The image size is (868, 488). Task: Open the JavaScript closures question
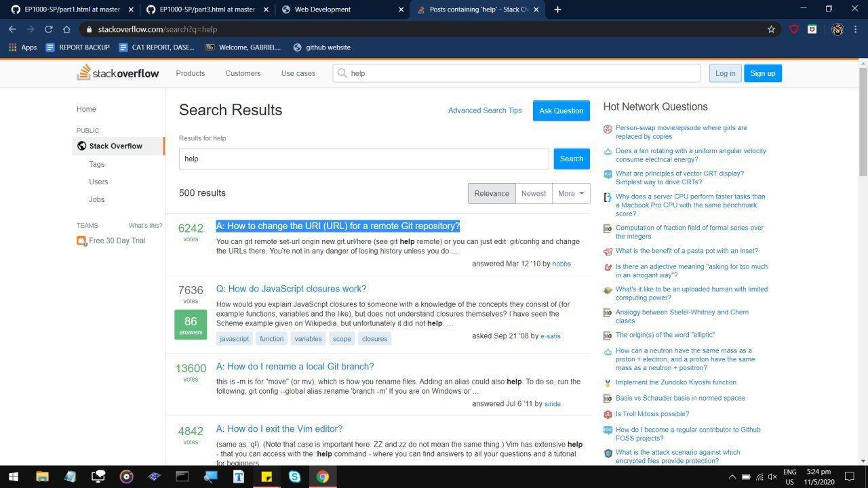[x=291, y=289]
